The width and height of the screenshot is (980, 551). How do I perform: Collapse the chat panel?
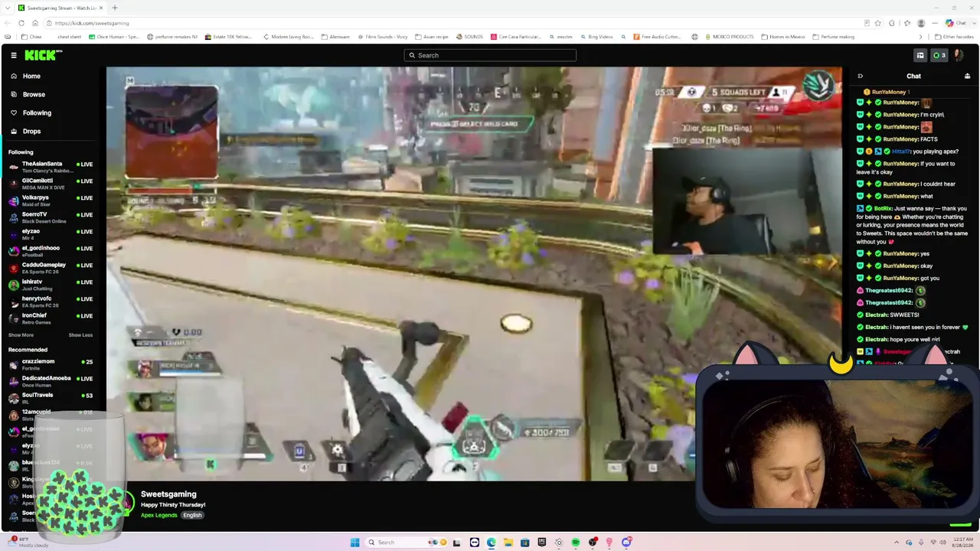pyautogui.click(x=860, y=76)
